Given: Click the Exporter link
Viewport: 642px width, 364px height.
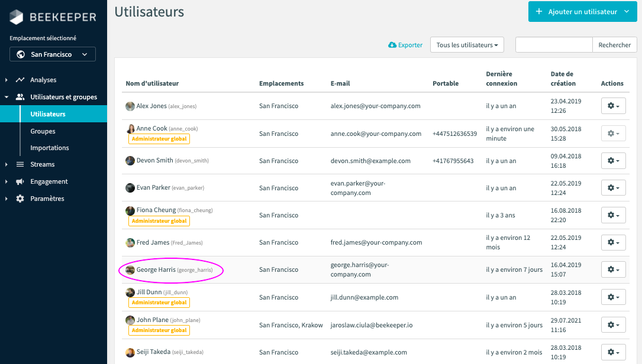Looking at the screenshot, I should coord(405,45).
